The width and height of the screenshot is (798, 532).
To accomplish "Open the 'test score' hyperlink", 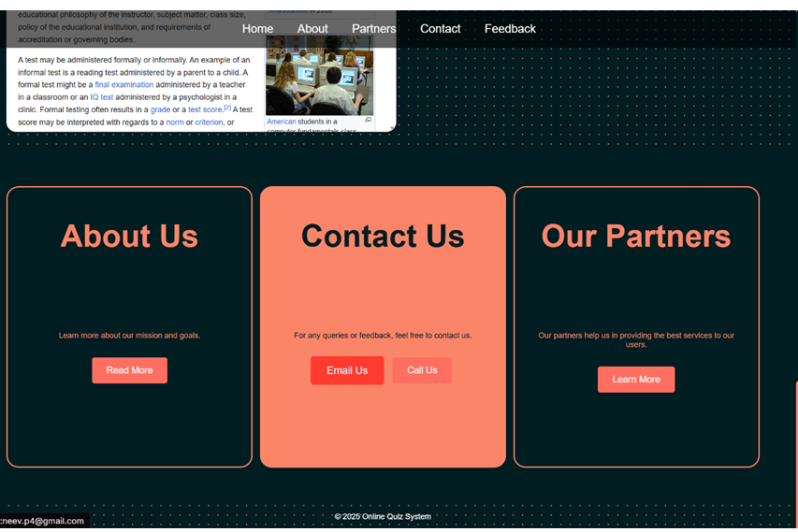I will pyautogui.click(x=205, y=109).
